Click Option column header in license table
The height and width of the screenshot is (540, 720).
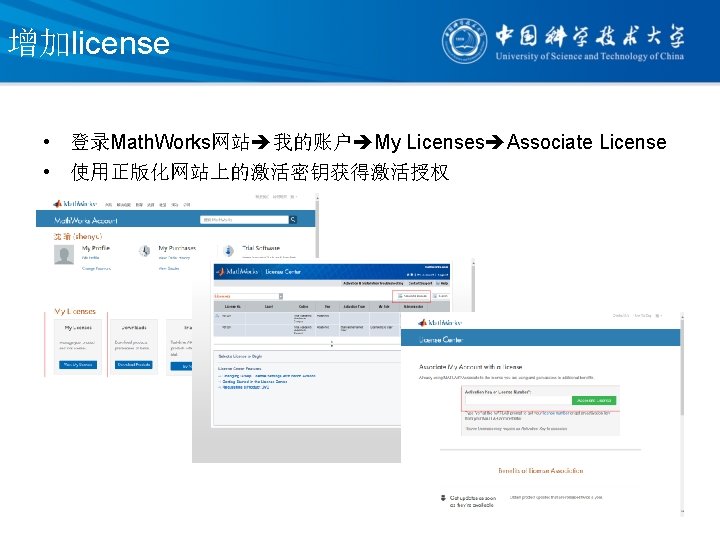pos(304,306)
